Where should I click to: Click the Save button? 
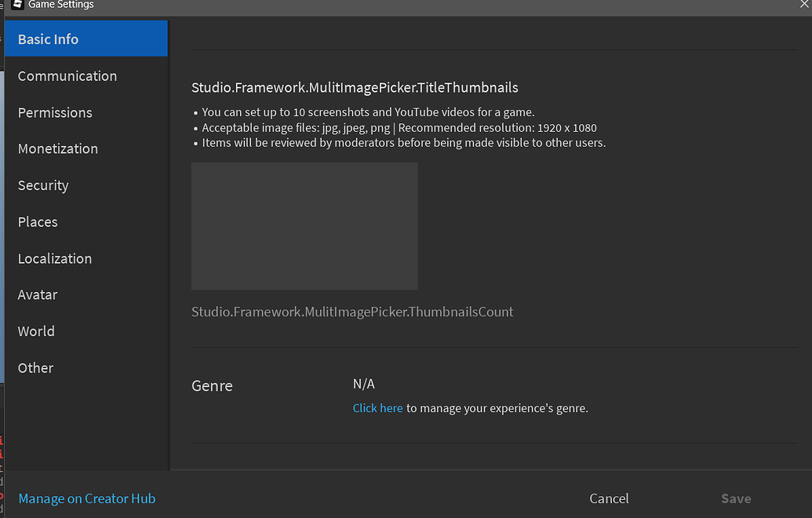pos(735,498)
